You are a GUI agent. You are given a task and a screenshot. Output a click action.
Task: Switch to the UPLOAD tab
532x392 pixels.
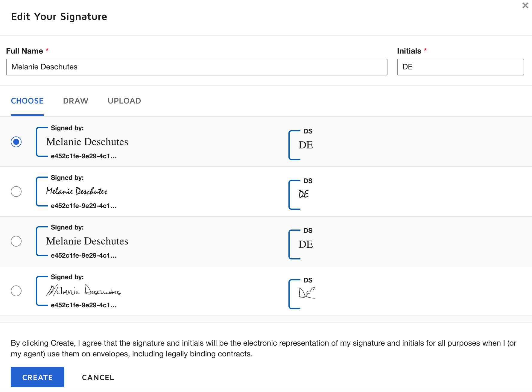click(x=124, y=101)
